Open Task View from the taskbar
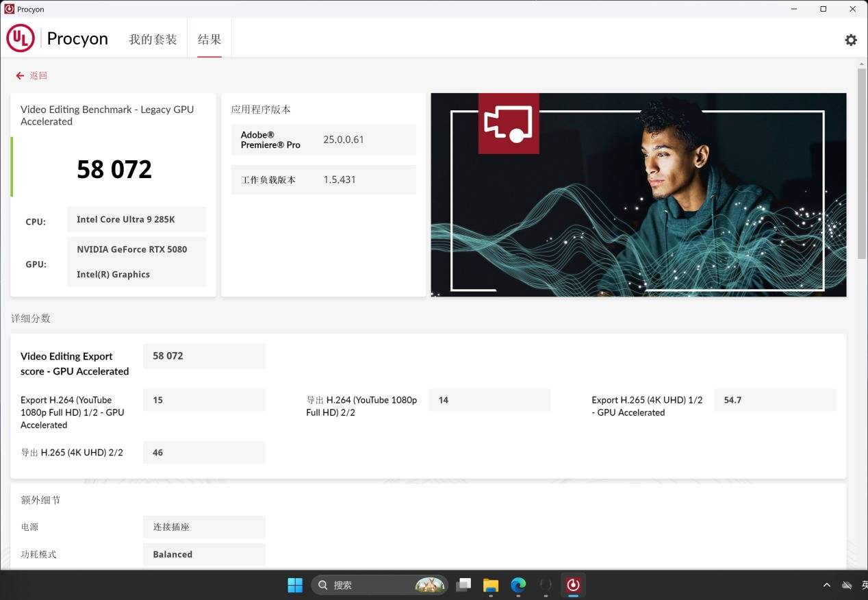Image resolution: width=868 pixels, height=600 pixels. pyautogui.click(x=463, y=585)
